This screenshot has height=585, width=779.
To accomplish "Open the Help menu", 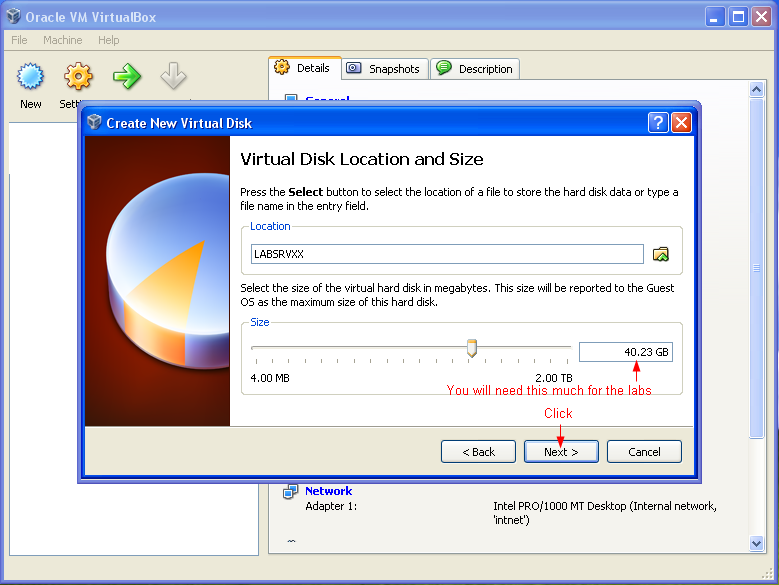I will coord(108,40).
